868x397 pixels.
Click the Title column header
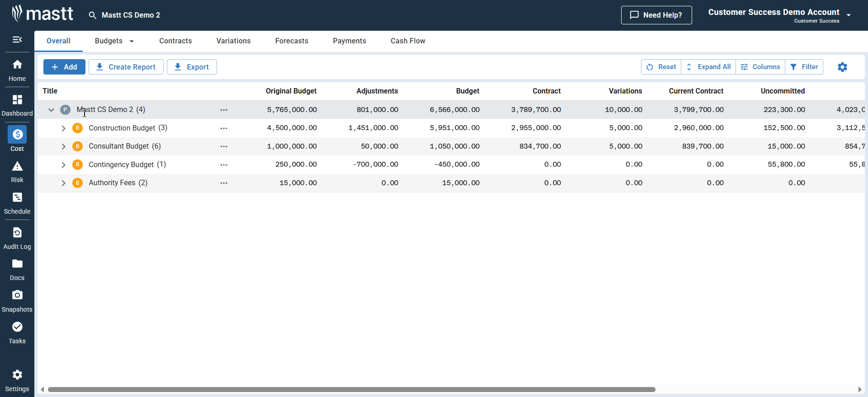50,91
